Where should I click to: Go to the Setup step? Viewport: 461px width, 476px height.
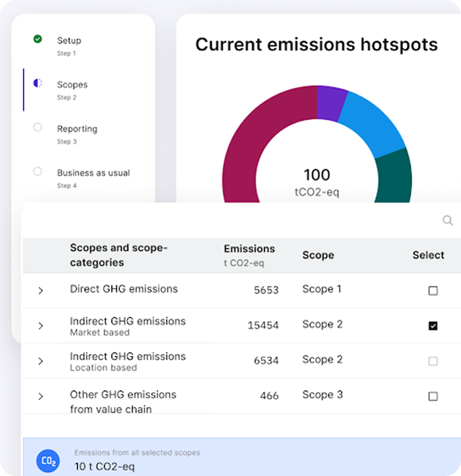[69, 41]
